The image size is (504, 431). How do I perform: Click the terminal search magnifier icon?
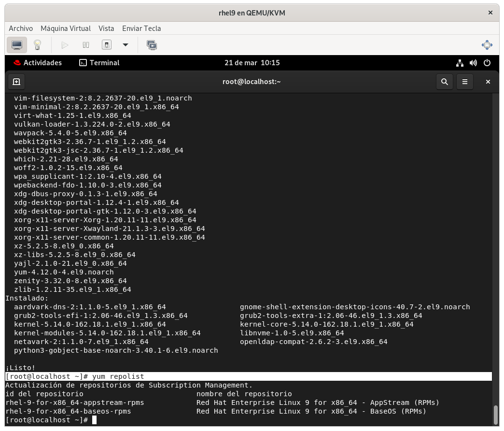tap(445, 82)
